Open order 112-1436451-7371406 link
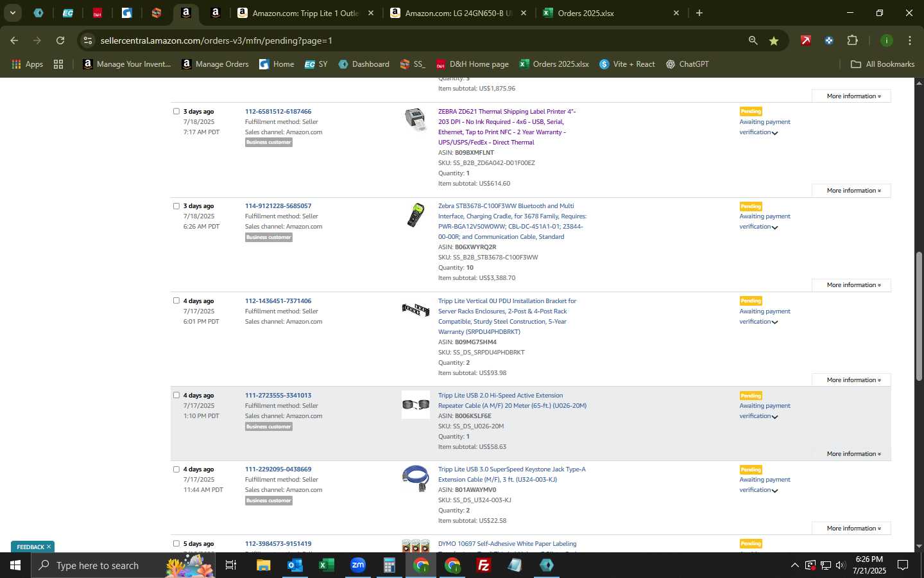 click(278, 301)
